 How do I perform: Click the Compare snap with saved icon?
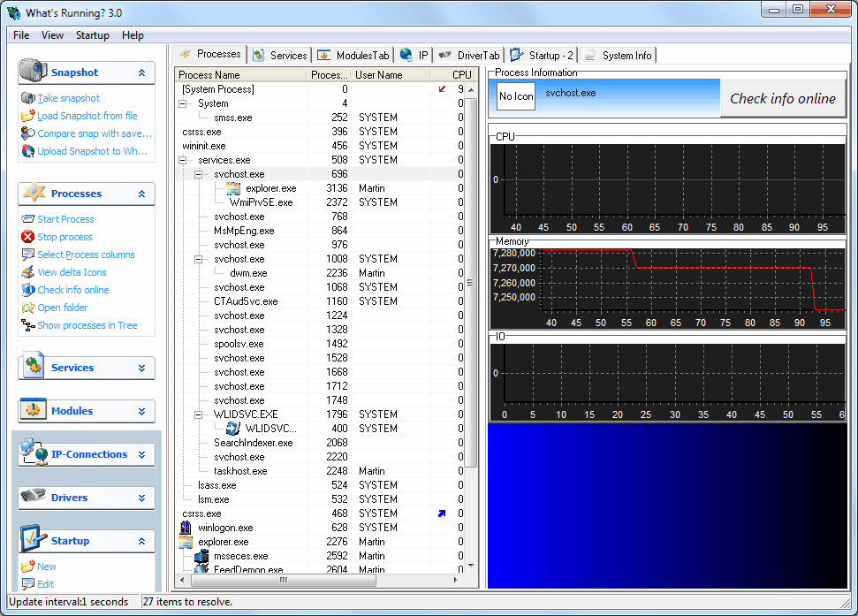coord(28,133)
